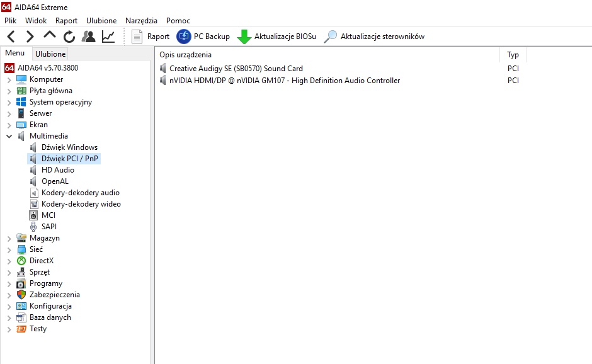This screenshot has width=592, height=364.
Task: Click the Opis urządzenia column header
Action: [x=327, y=55]
